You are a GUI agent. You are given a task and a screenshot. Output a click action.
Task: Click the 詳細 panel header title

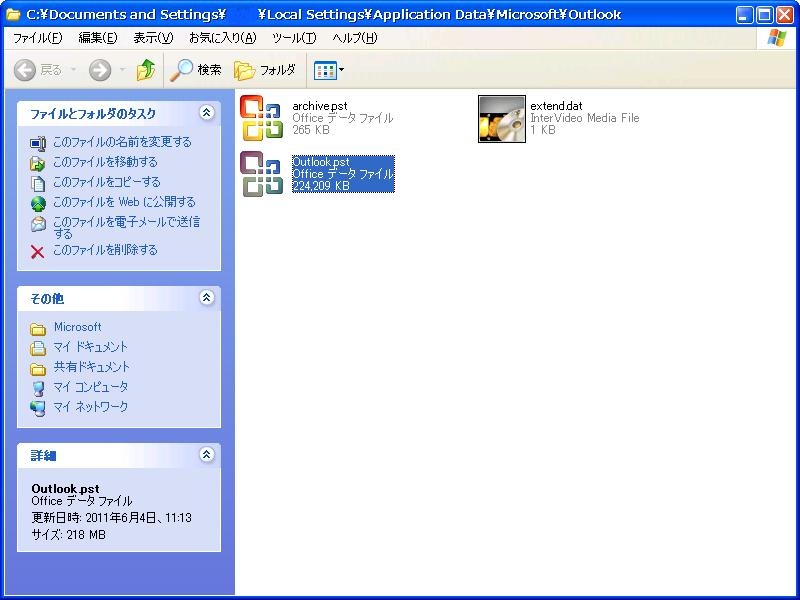click(43, 456)
